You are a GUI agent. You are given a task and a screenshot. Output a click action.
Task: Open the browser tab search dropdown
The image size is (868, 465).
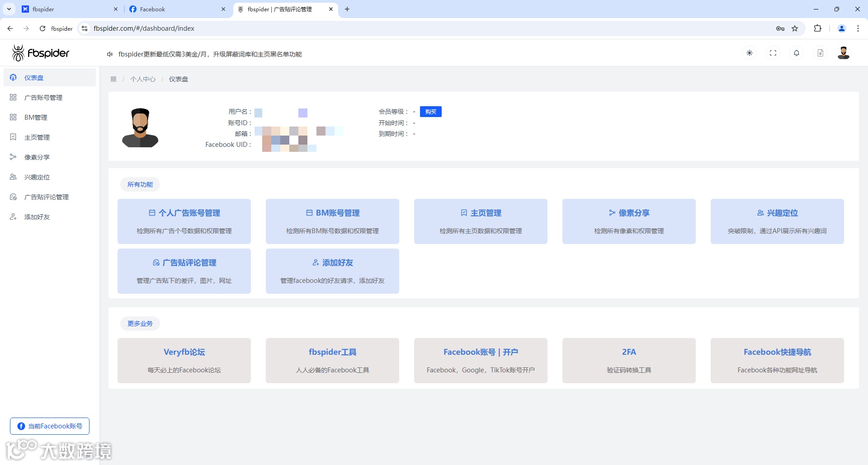click(x=9, y=9)
